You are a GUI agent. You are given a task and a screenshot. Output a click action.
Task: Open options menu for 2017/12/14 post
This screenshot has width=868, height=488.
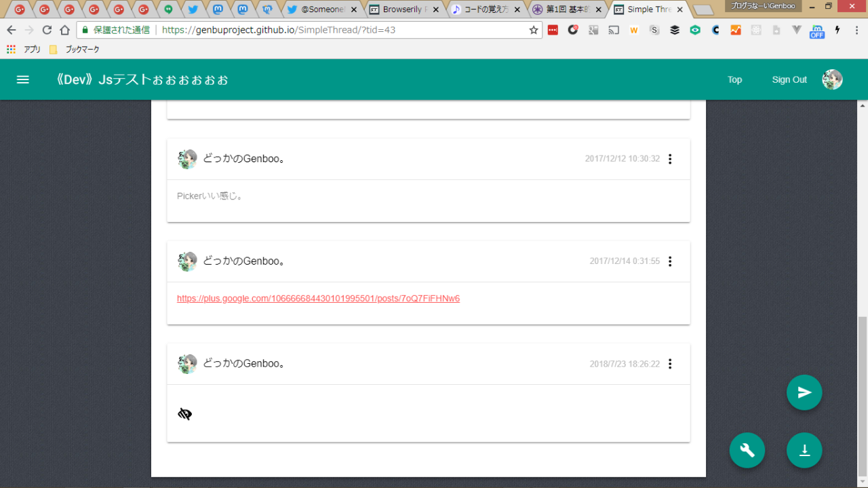[670, 261]
